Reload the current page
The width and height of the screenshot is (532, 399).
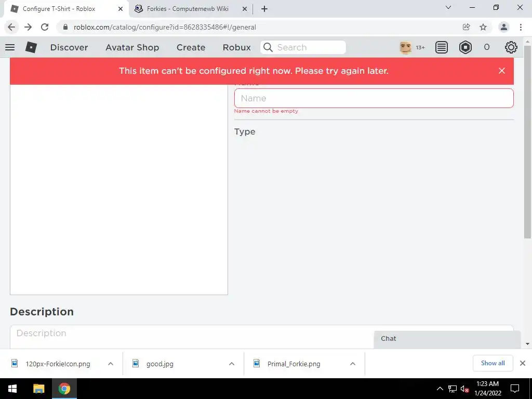pos(45,27)
